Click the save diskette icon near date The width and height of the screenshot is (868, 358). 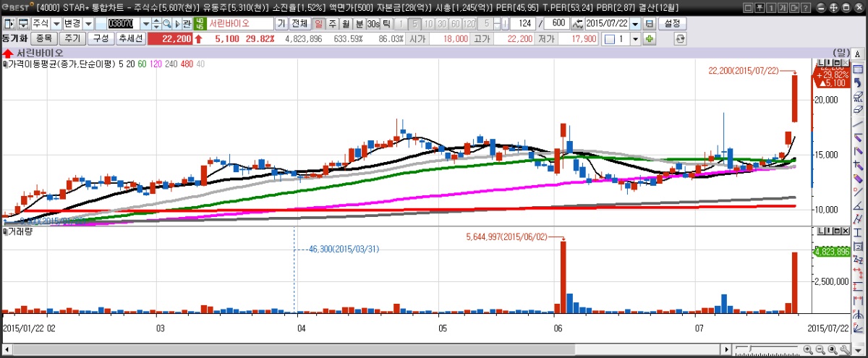tap(649, 24)
